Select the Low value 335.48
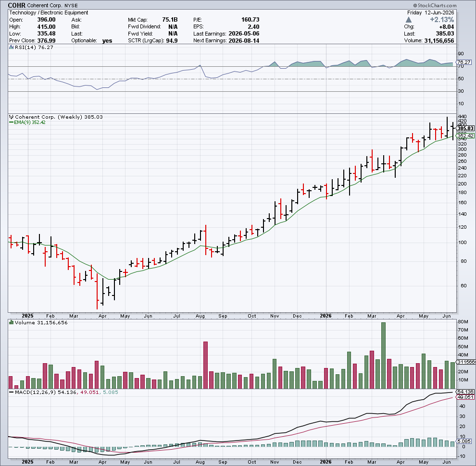 tap(46, 34)
